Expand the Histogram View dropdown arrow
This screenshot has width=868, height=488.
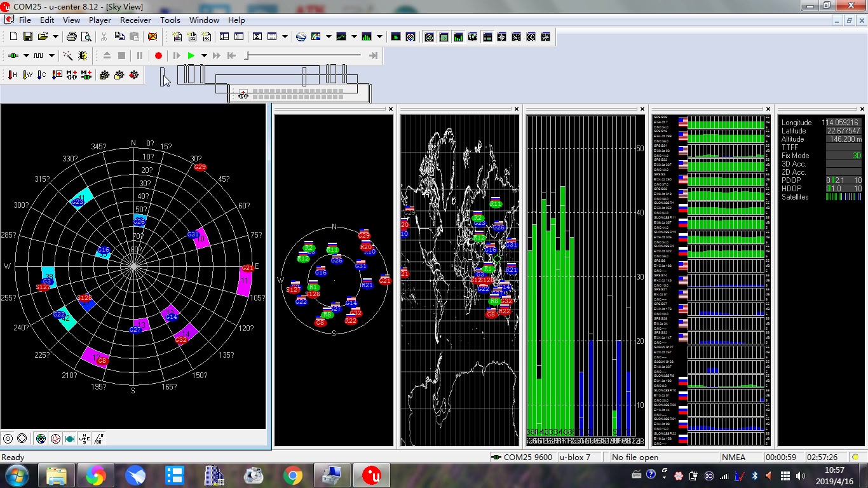point(379,37)
